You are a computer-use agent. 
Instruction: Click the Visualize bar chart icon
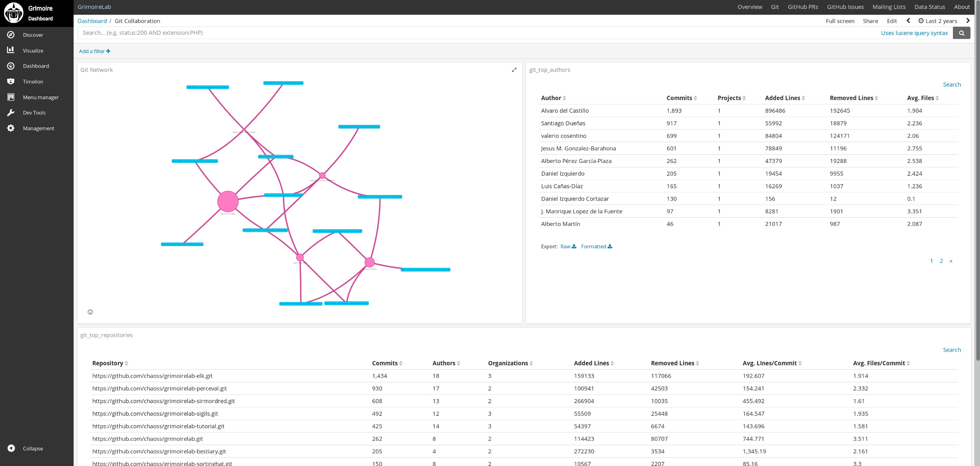[11, 50]
